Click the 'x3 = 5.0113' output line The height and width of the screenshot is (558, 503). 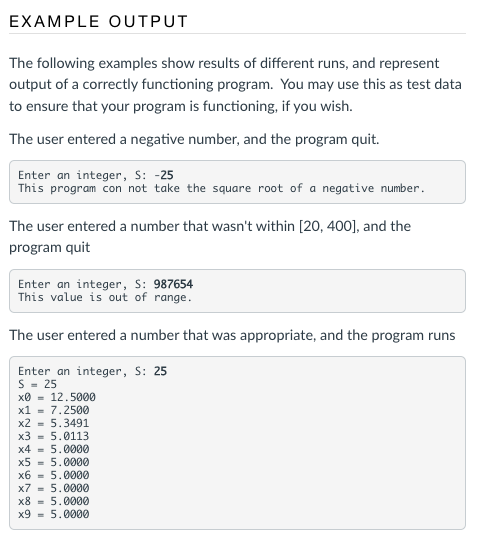54,436
